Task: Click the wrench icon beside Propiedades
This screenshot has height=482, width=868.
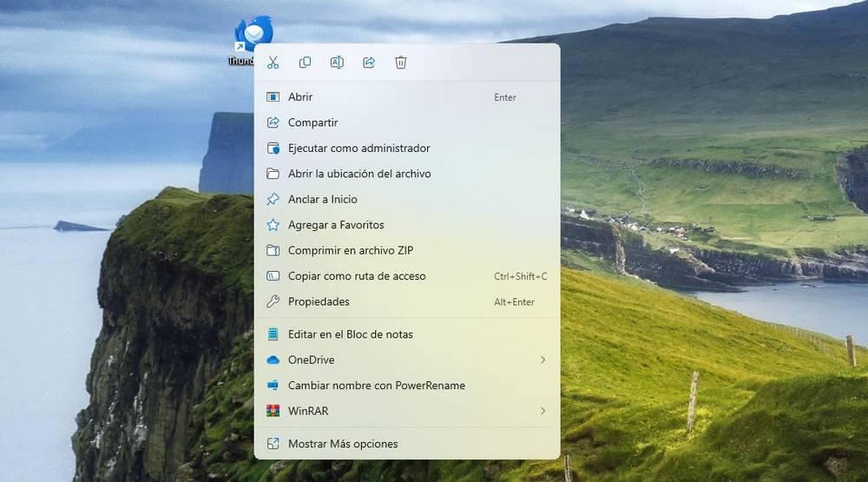Action: pyautogui.click(x=273, y=301)
